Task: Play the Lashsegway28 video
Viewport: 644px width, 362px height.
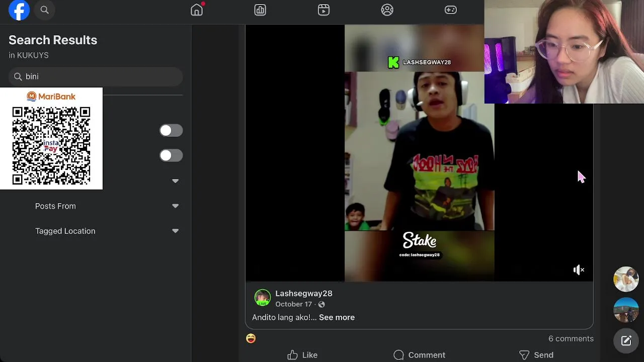Action: point(419,153)
